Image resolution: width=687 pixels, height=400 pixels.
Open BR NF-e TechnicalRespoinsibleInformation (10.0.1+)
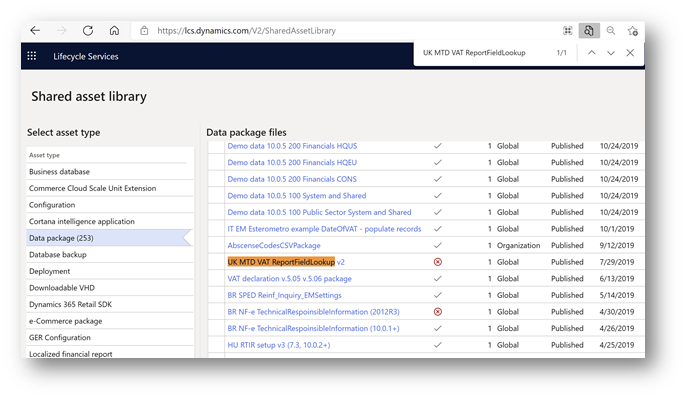click(314, 329)
